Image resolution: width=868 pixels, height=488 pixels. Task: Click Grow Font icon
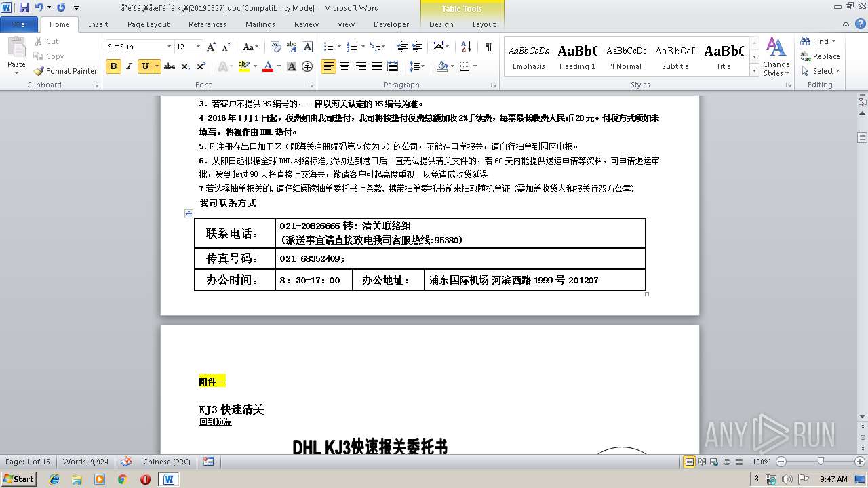coord(212,47)
